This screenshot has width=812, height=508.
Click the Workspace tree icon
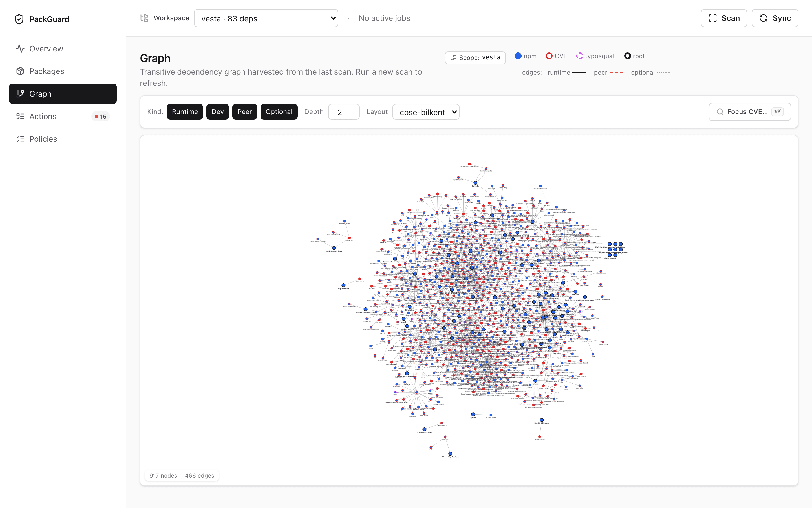click(x=144, y=18)
